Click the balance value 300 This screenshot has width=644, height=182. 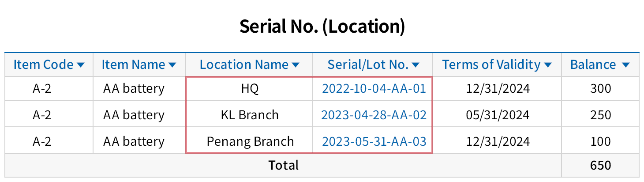click(x=600, y=89)
